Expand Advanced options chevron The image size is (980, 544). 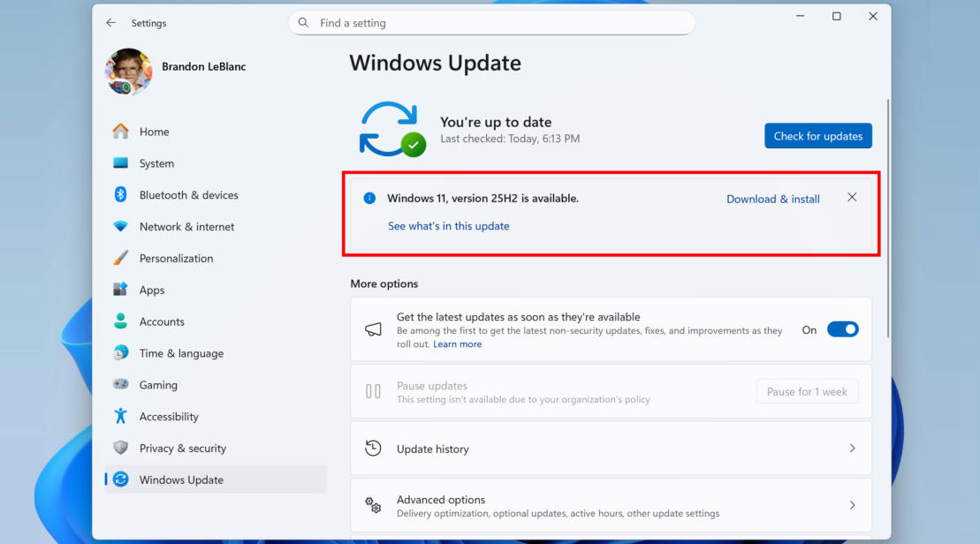point(853,505)
